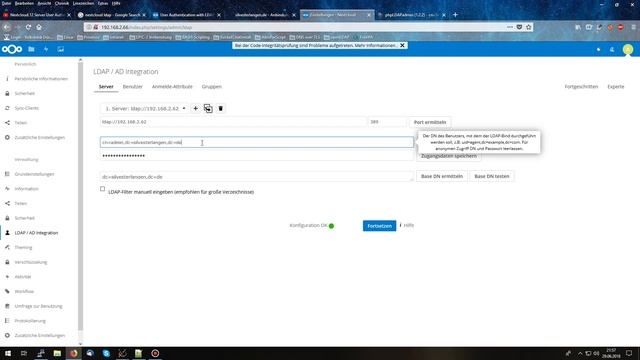640x360 pixels.
Task: Open the Firefox hamburger menu
Action: 633,27
